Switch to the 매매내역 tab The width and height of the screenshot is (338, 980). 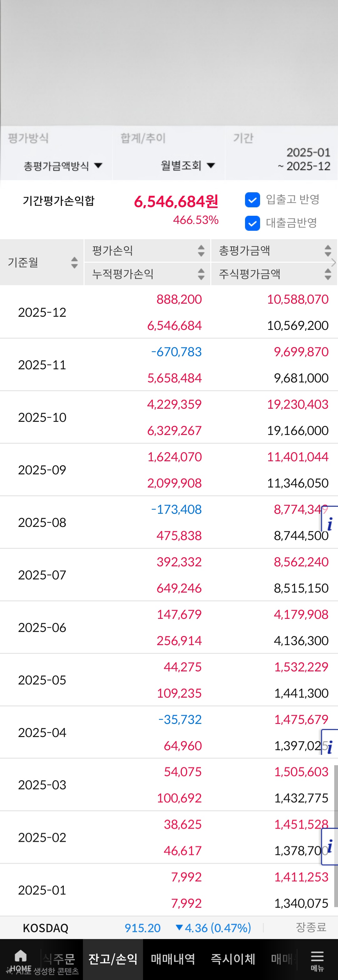(x=173, y=959)
